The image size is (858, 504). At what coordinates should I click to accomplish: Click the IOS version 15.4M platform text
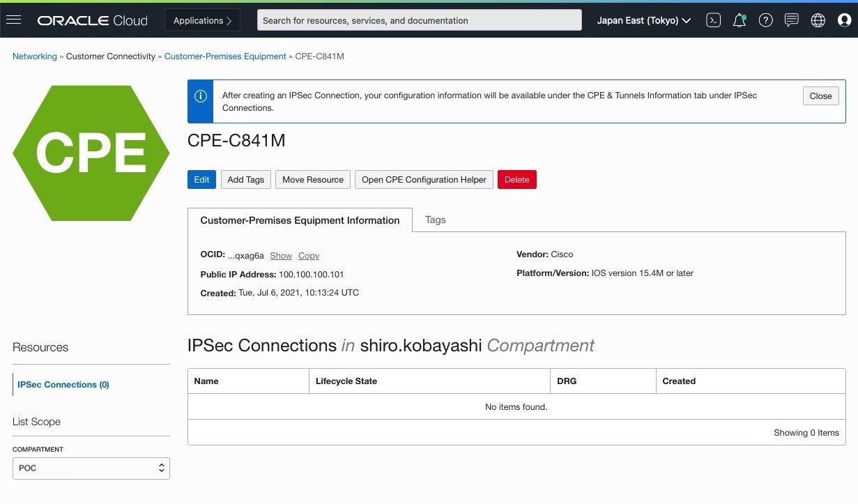click(x=643, y=273)
